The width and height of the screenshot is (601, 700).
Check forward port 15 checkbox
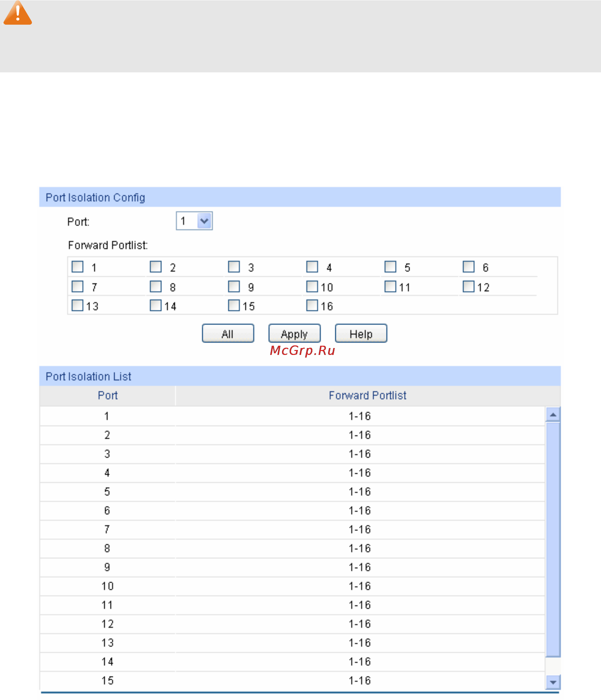(234, 305)
